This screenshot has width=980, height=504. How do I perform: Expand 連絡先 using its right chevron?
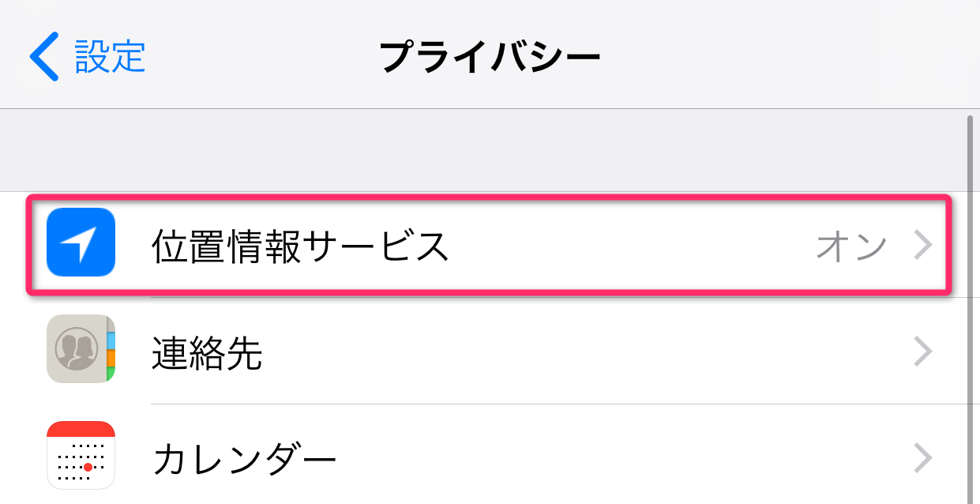pos(923,352)
